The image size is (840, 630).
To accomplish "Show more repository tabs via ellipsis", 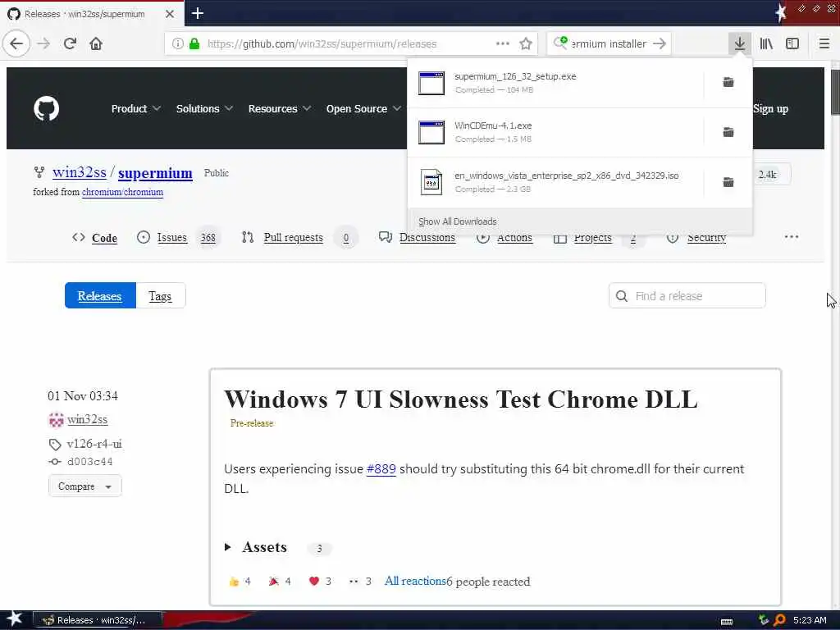I will click(x=792, y=237).
